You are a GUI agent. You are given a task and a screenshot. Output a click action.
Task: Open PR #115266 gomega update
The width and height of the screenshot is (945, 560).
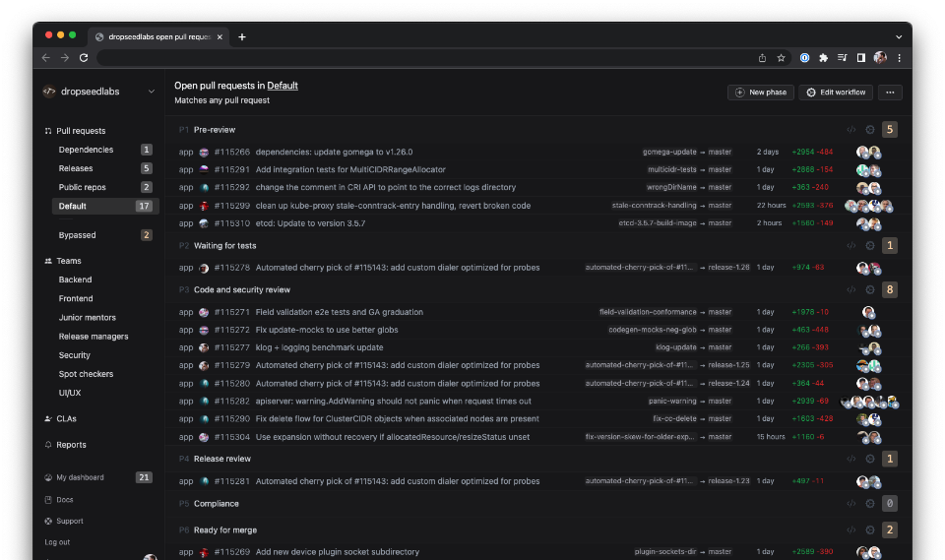pos(334,152)
